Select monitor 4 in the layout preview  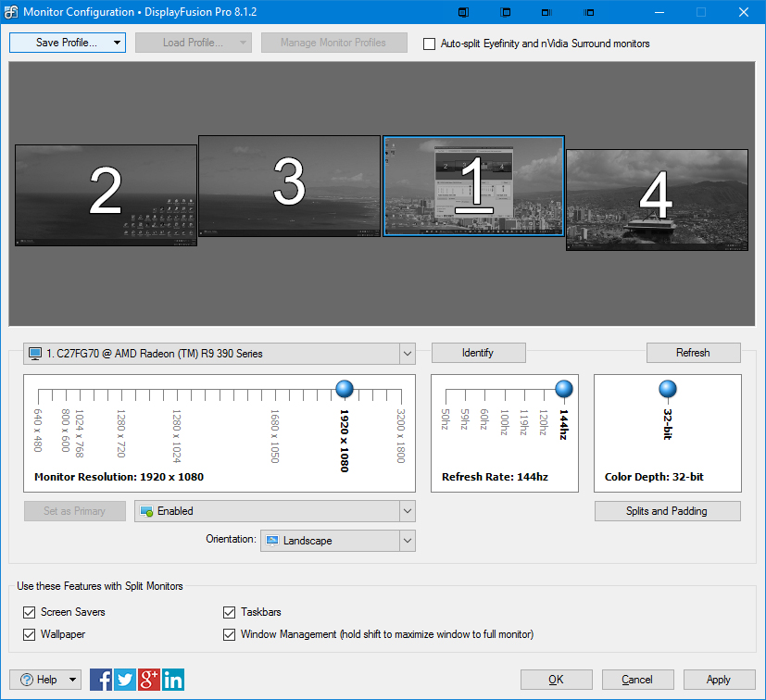coord(657,200)
